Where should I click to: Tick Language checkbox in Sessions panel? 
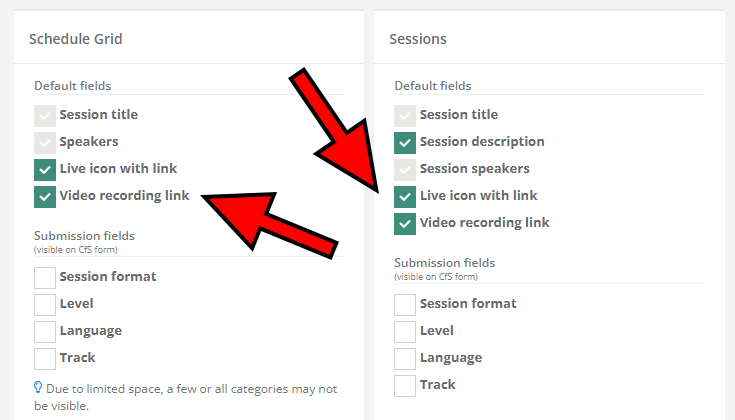click(405, 358)
